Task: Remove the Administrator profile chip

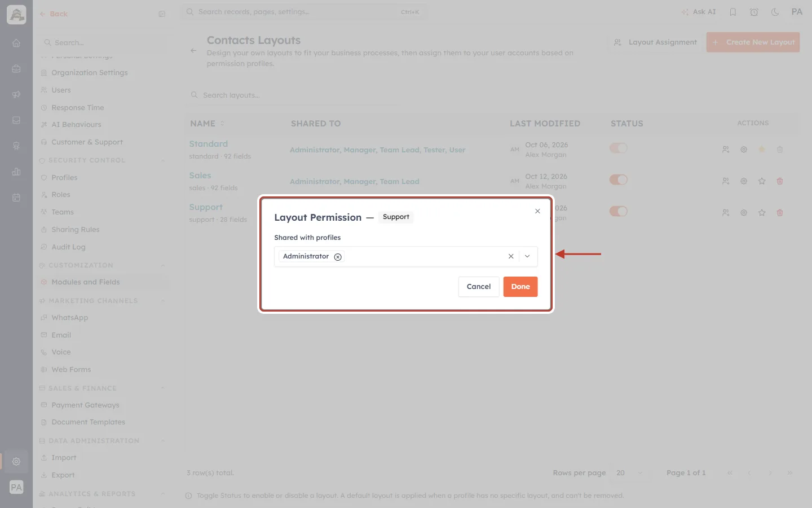Action: pyautogui.click(x=338, y=257)
